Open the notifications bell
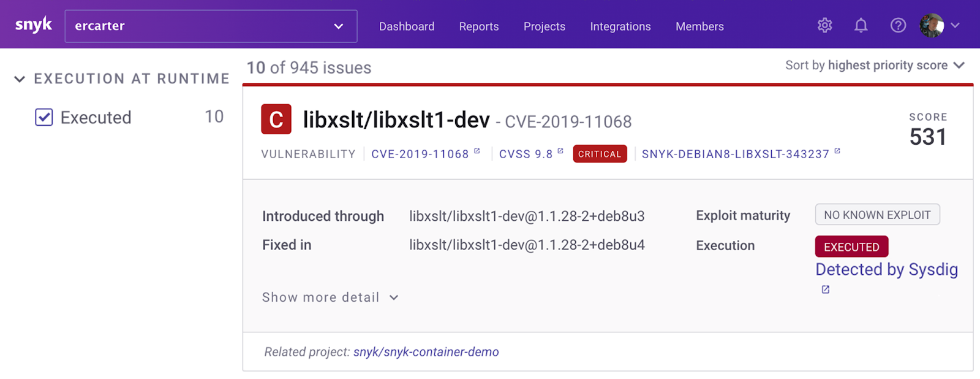The image size is (980, 379). coord(861,25)
